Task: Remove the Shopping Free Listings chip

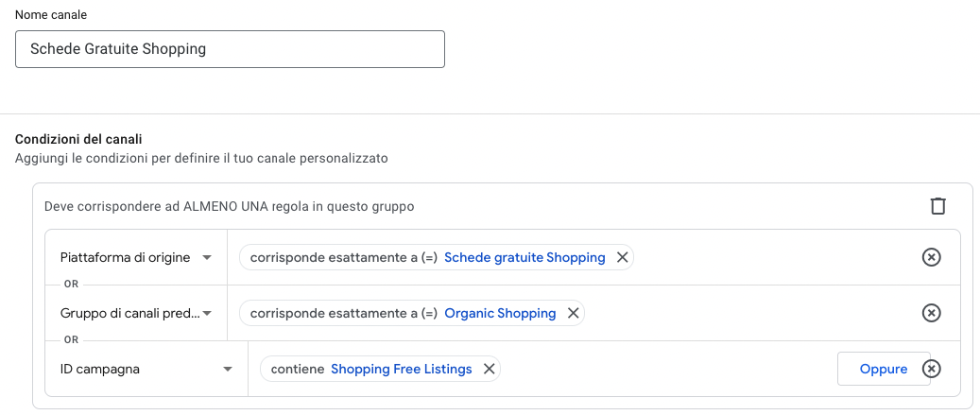Action: pos(489,370)
